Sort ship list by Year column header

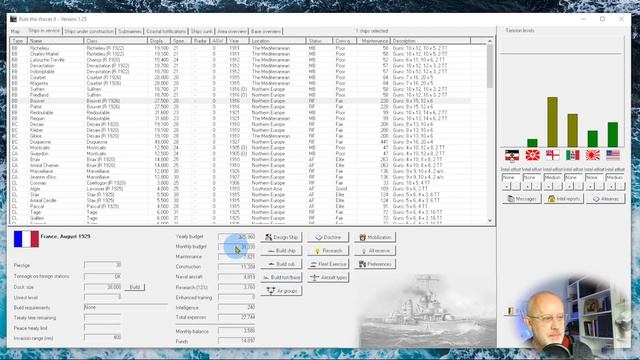click(238, 41)
